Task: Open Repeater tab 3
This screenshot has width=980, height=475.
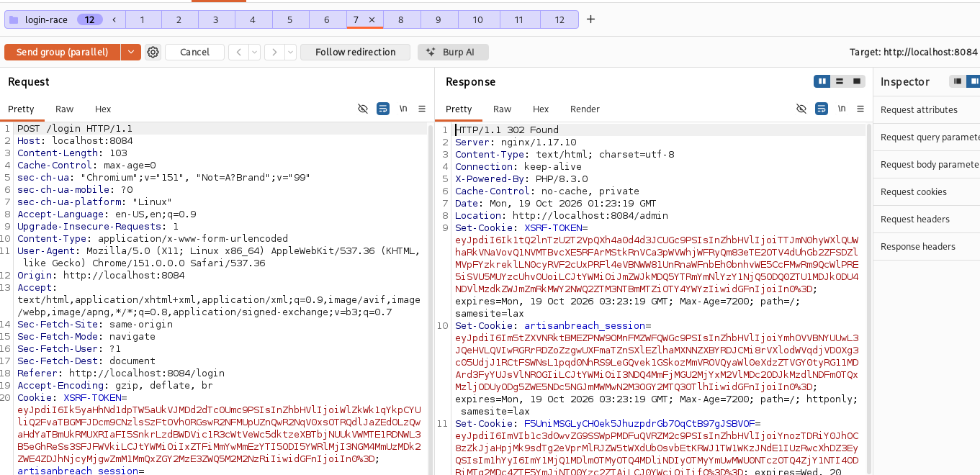Action: pos(215,20)
